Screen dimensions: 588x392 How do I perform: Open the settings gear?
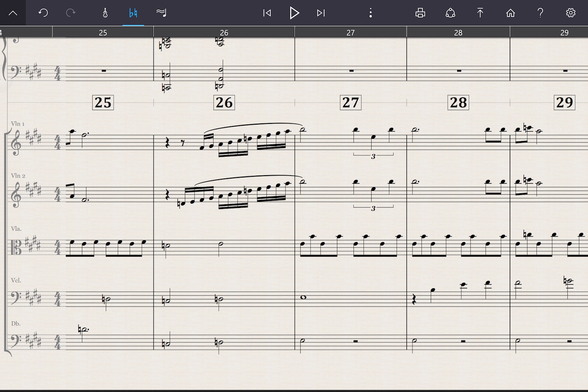point(570,13)
